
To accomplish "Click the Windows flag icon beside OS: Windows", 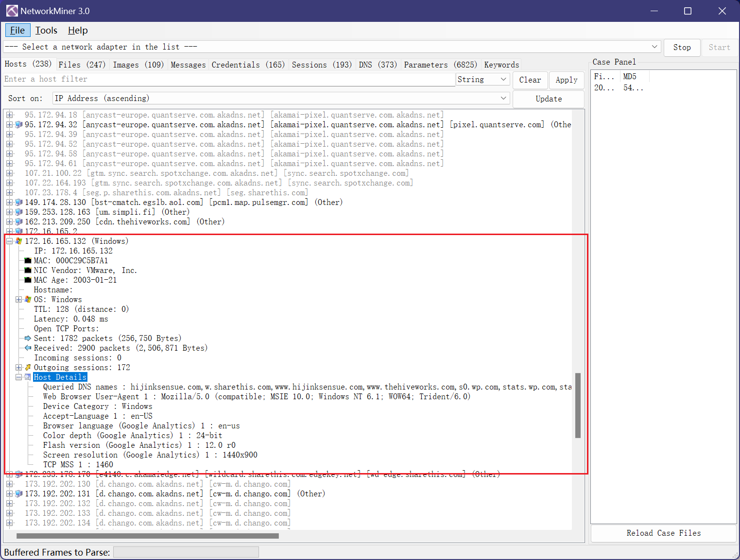I will tap(28, 299).
